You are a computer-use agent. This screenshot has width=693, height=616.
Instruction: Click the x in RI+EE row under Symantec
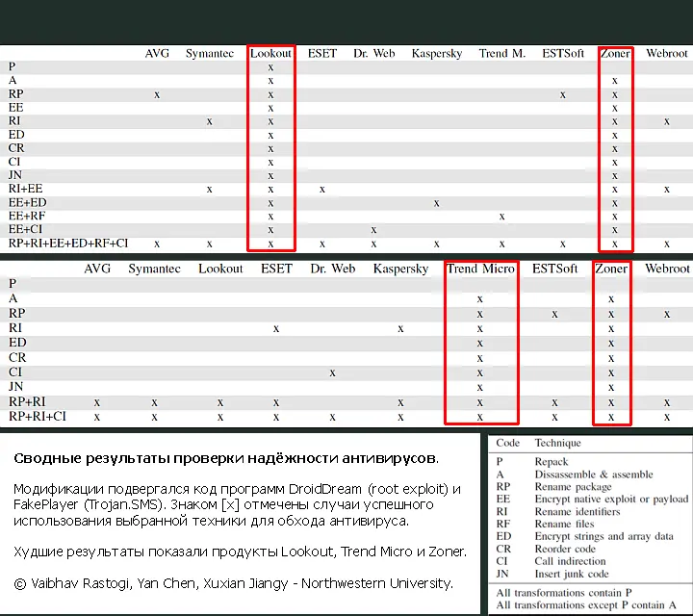tap(209, 190)
